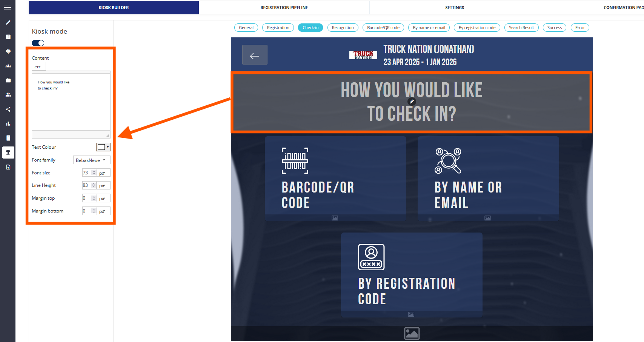Viewport: 644px width, 342px height.
Task: Click the Line Height number field
Action: pos(86,185)
